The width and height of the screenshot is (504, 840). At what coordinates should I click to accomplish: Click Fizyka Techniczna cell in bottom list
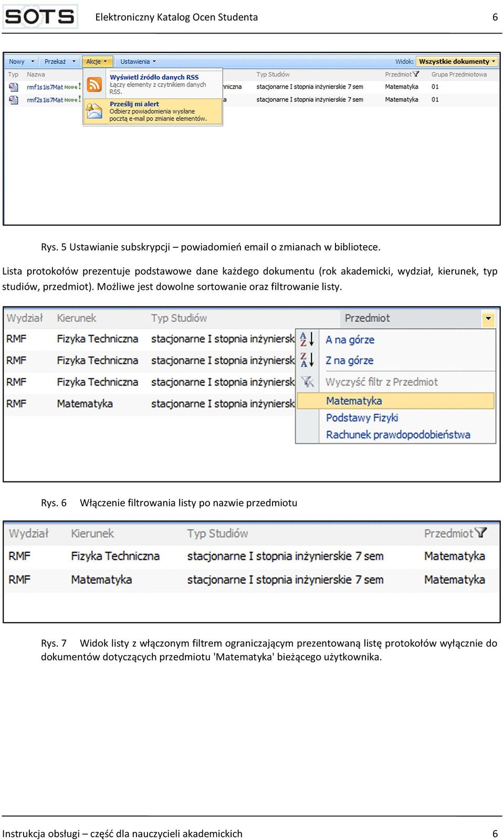(x=115, y=556)
